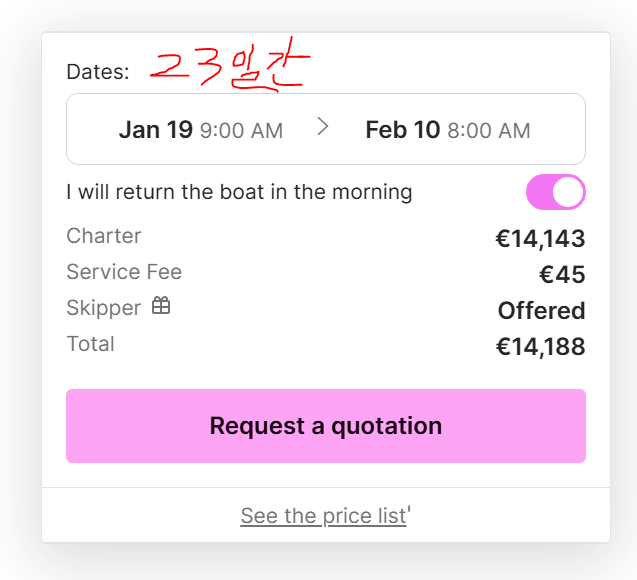Change the 9:00 AM pickup time
Image resolution: width=637 pixels, height=580 pixels.
click(x=241, y=131)
